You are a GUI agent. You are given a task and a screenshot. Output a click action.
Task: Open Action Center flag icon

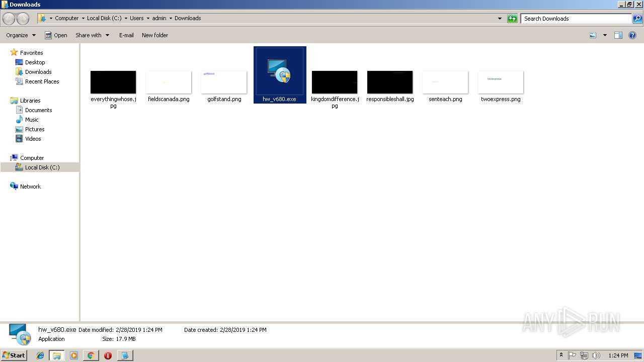572,355
